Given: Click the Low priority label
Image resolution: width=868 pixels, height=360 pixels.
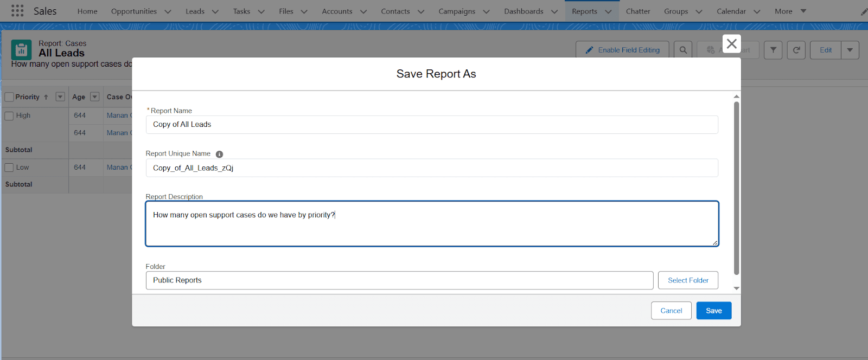Looking at the screenshot, I should 22,168.
